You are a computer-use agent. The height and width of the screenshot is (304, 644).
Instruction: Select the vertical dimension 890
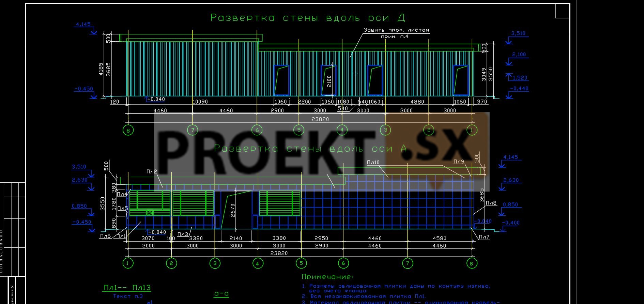pyautogui.click(x=113, y=223)
